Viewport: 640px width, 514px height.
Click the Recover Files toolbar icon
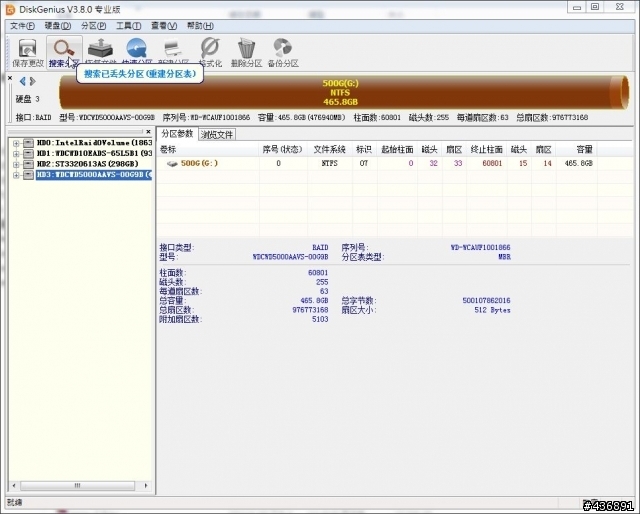[x=100, y=48]
